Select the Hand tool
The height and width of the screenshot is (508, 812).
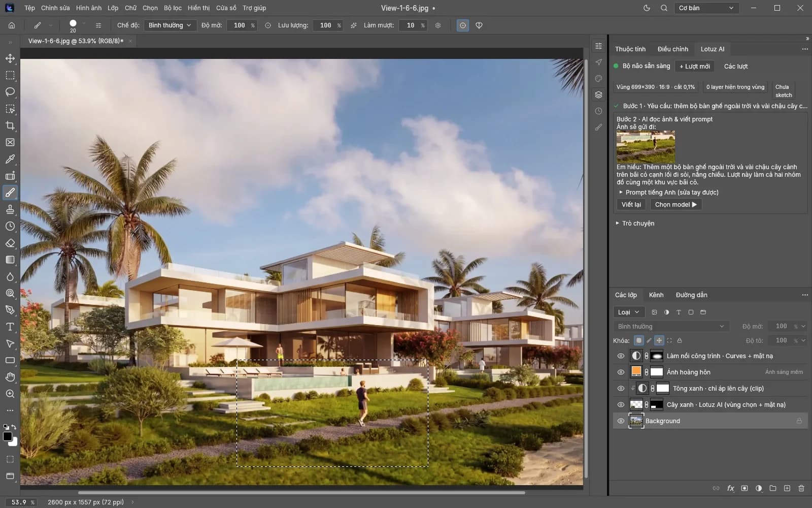click(10, 377)
